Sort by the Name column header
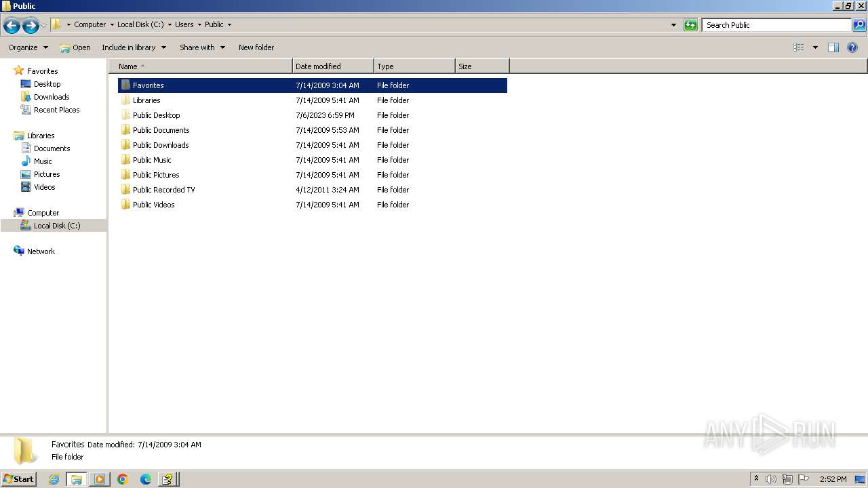Image resolution: width=868 pixels, height=488 pixels. [x=200, y=66]
